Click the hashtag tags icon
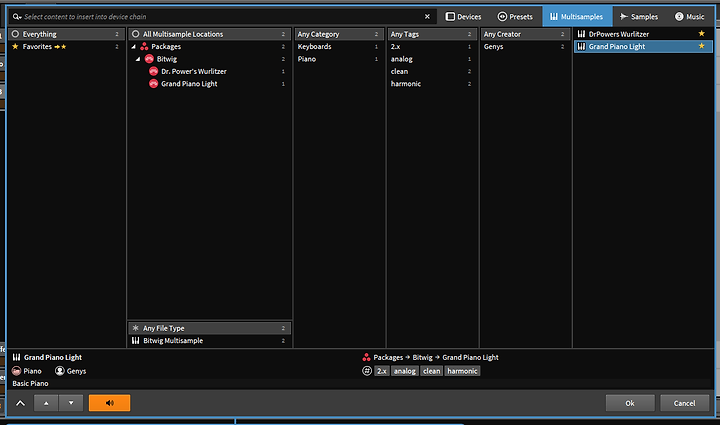Viewport: 720px width, 425px height. (367, 371)
